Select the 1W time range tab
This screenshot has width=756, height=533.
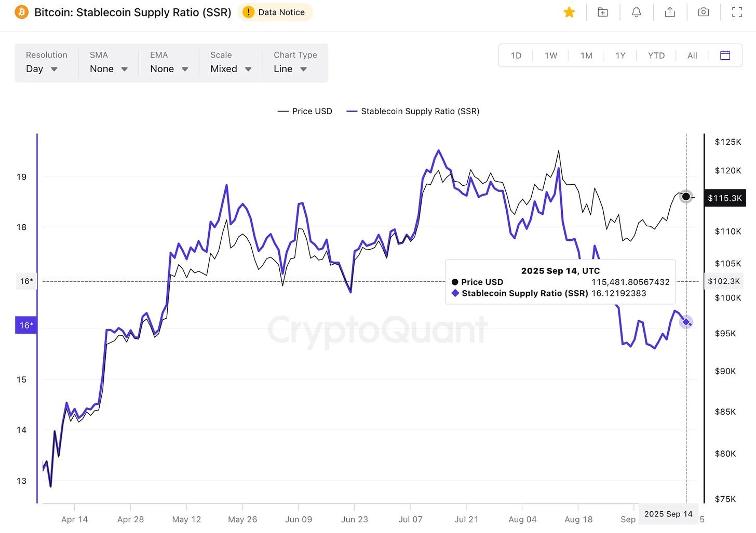(551, 56)
